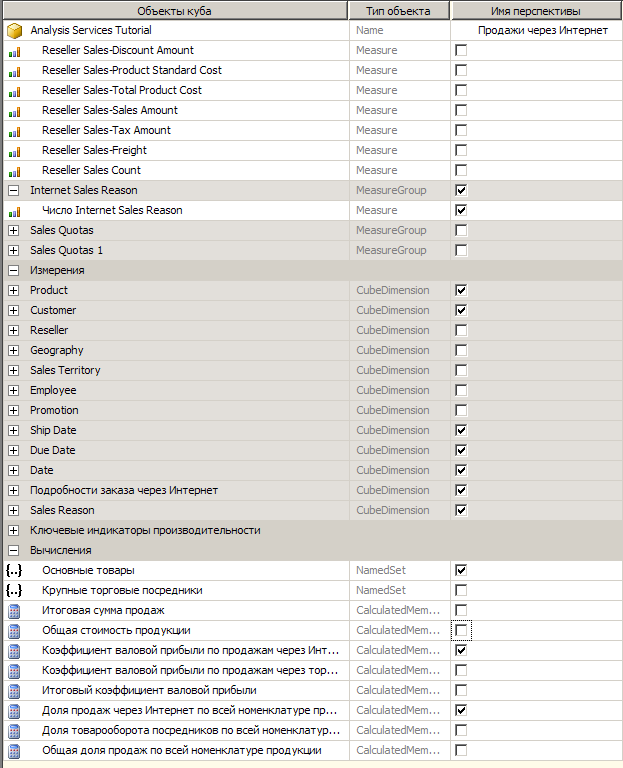Collapse the Измерения section
Viewport: 623px width, 768px height.
coord(14,270)
